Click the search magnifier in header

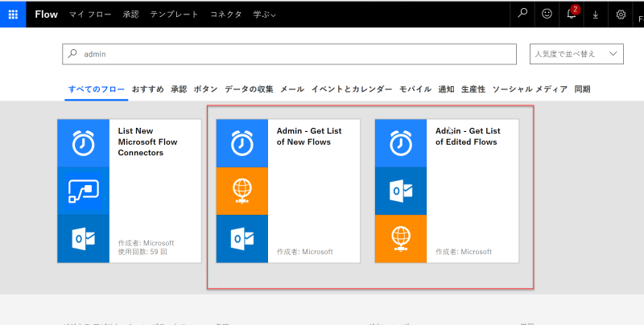pyautogui.click(x=522, y=14)
